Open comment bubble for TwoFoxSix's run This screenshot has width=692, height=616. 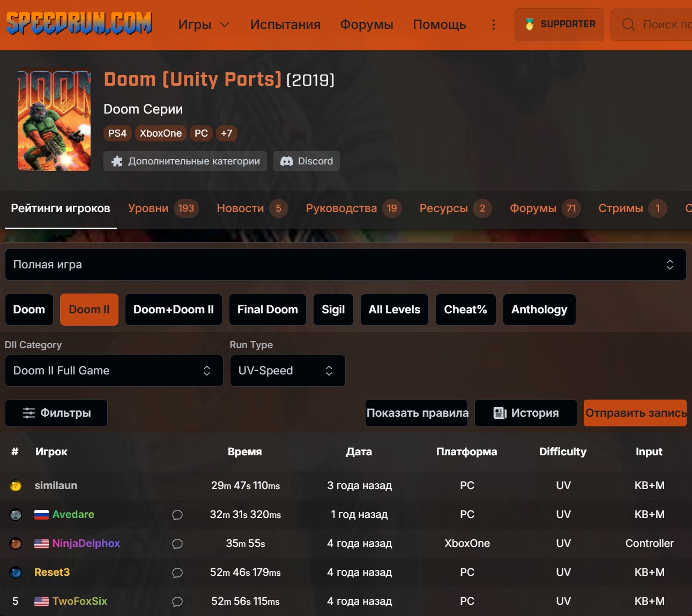click(x=177, y=602)
